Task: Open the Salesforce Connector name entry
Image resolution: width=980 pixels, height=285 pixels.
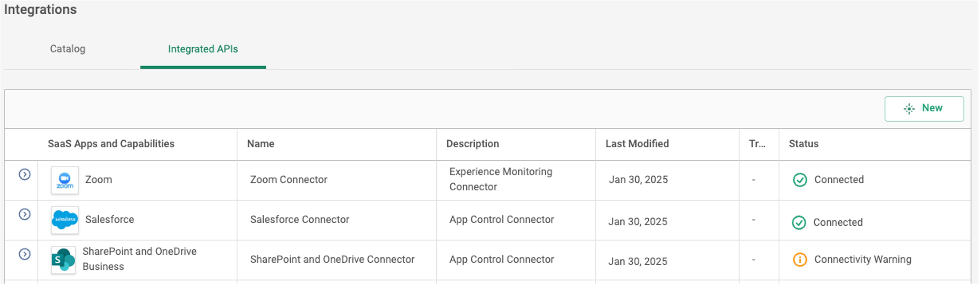Action: [299, 219]
